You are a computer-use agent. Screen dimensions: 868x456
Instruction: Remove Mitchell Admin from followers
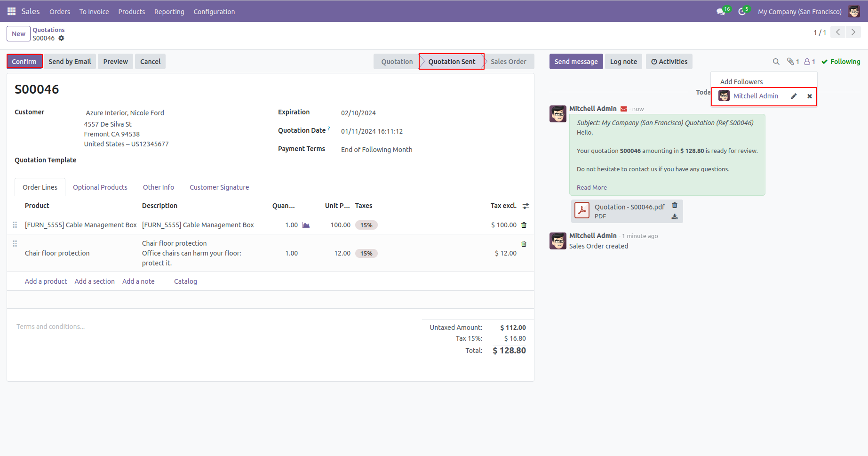809,96
